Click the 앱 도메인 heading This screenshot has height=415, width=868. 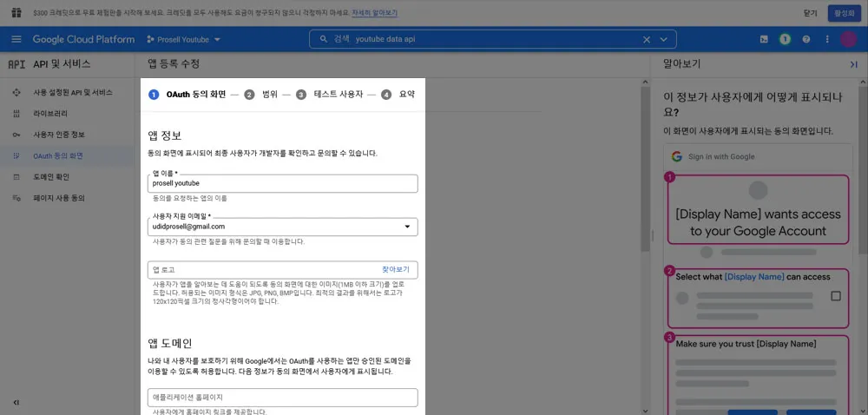click(170, 344)
